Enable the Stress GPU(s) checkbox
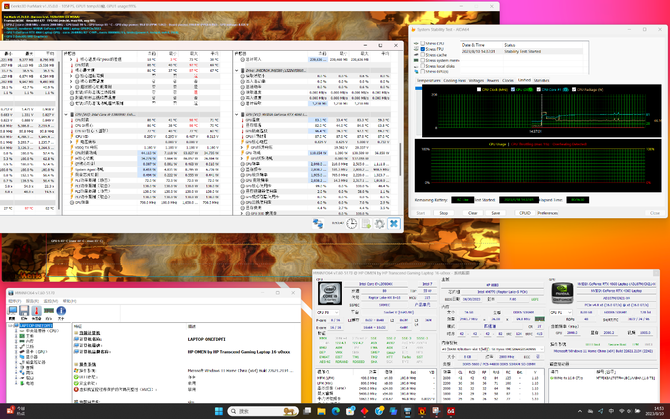670x419 pixels. [423, 71]
